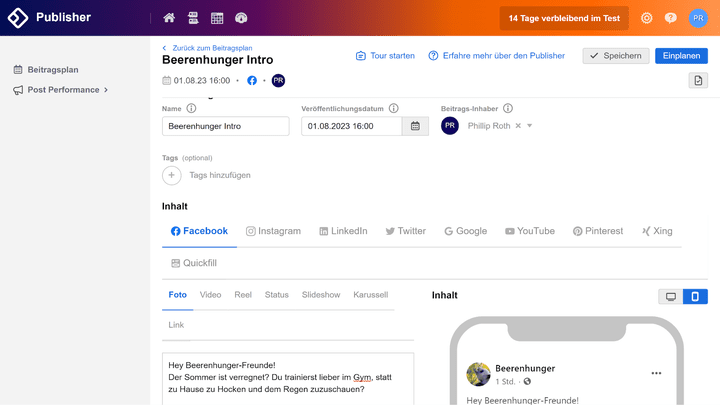The image size is (720, 405).
Task: Open Post Performance in the sidebar
Action: tap(61, 90)
